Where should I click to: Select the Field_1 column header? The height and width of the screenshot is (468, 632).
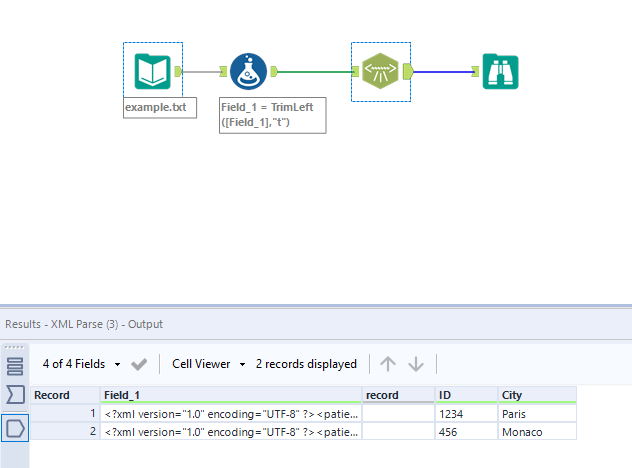click(231, 395)
